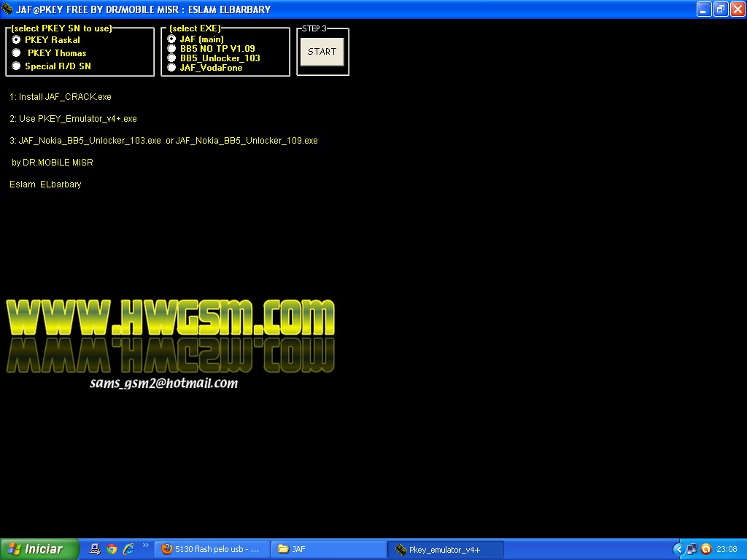
Task: Launch Google Chrome from quick launch
Action: tap(112, 549)
